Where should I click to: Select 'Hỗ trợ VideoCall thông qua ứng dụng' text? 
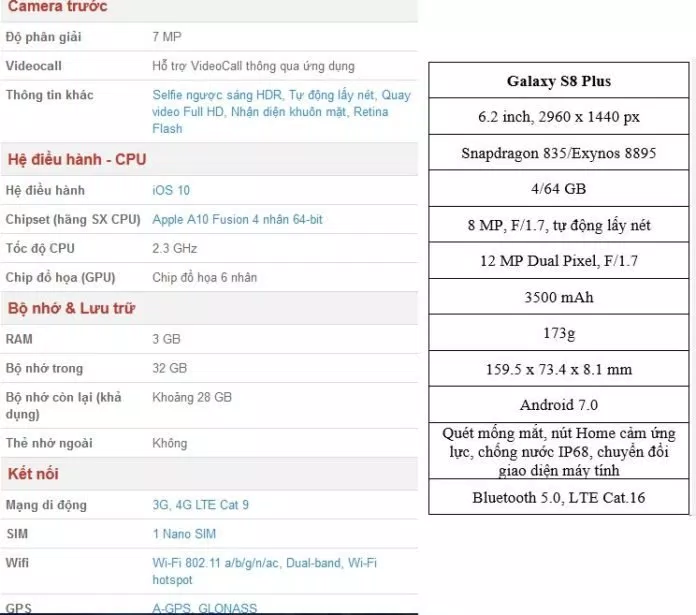click(x=253, y=66)
